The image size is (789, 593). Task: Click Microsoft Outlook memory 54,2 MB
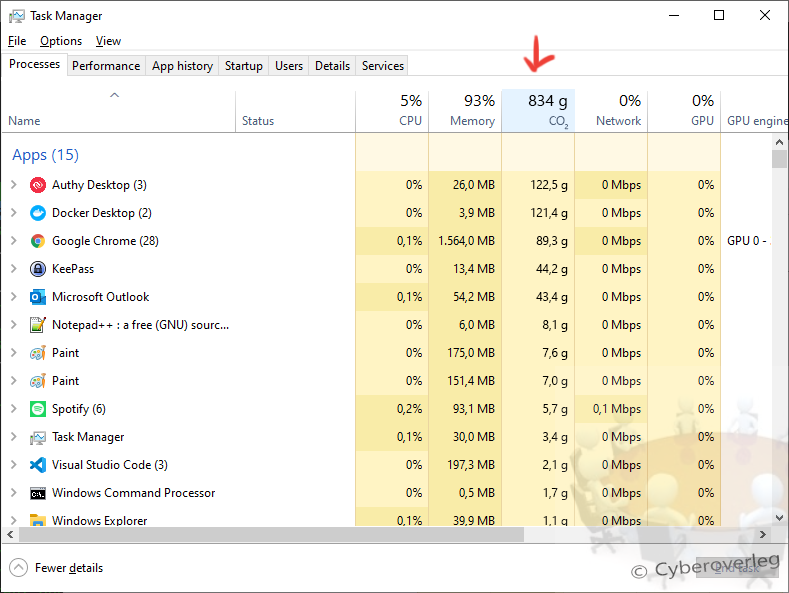(x=474, y=297)
